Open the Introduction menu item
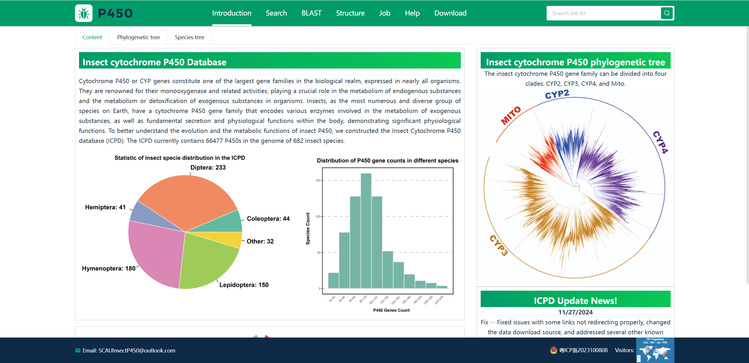Screen dimensions: 749x363 (x=232, y=13)
